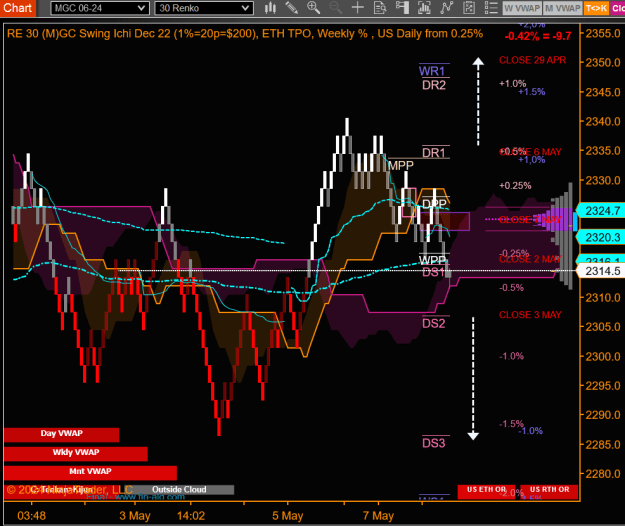
Task: Click the -1.0% red level label
Action: click(x=511, y=356)
